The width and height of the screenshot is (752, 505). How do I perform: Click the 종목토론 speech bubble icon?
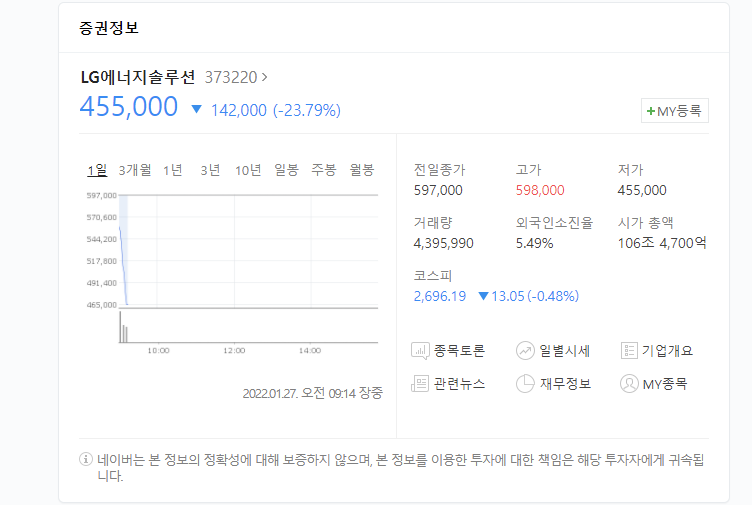(420, 351)
